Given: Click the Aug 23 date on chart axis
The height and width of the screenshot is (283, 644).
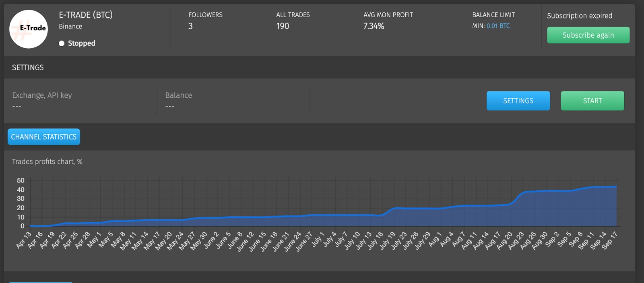Looking at the screenshot, I should pos(516,241).
